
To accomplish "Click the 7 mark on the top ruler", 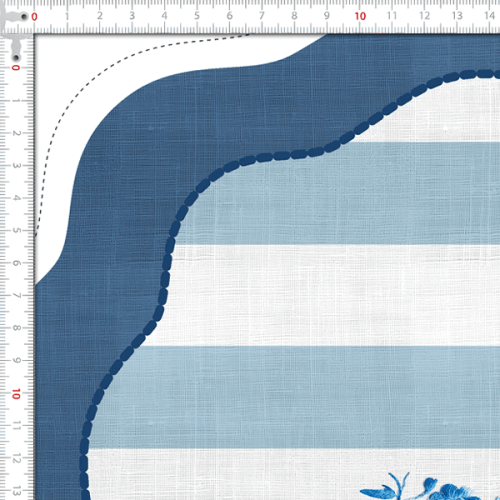I will coord(262,16).
